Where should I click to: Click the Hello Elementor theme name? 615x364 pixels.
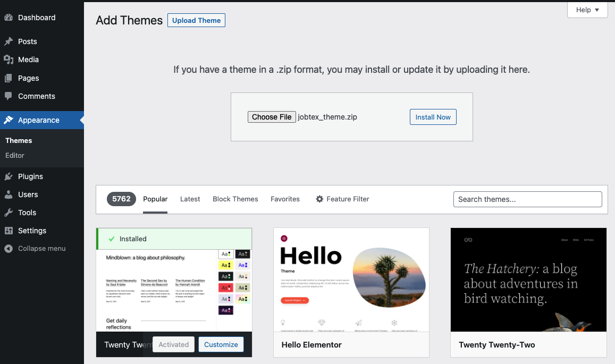[x=311, y=345]
